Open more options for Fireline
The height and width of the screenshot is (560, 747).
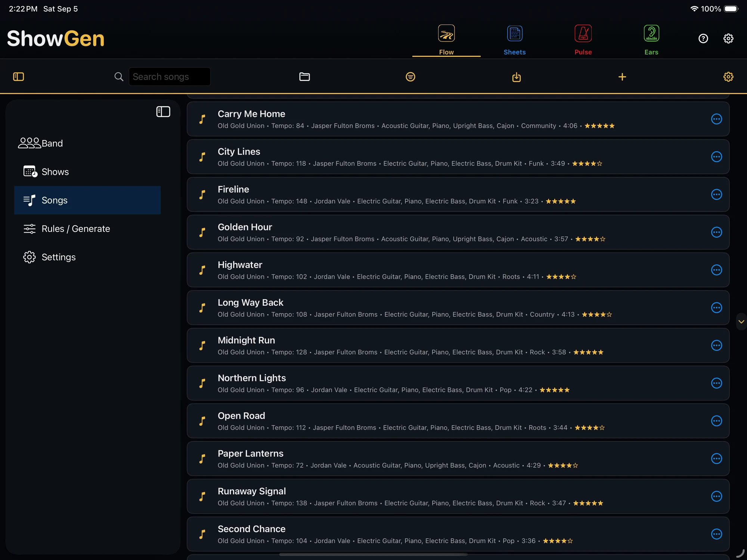716,195
